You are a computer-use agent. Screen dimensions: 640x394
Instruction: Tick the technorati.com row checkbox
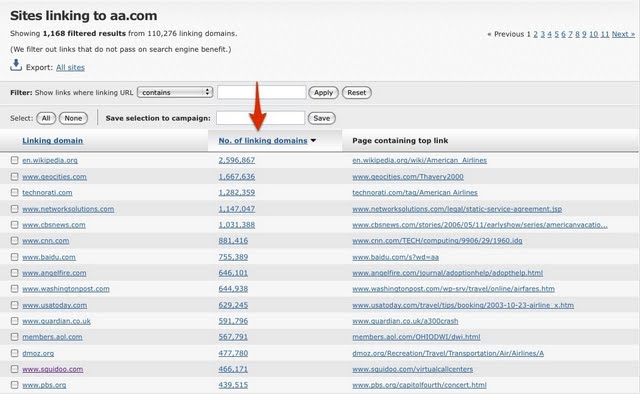tap(15, 192)
